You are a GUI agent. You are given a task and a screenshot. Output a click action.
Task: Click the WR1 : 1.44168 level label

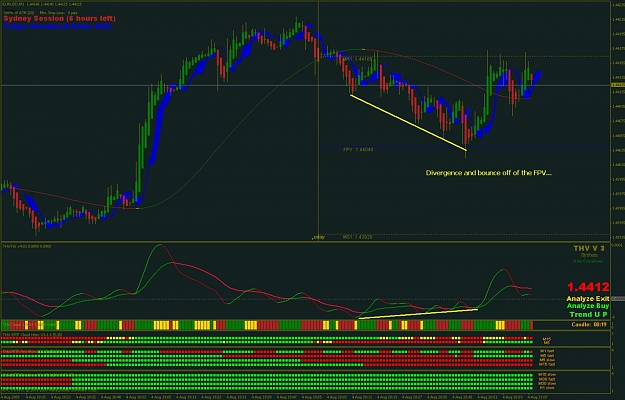click(x=358, y=59)
